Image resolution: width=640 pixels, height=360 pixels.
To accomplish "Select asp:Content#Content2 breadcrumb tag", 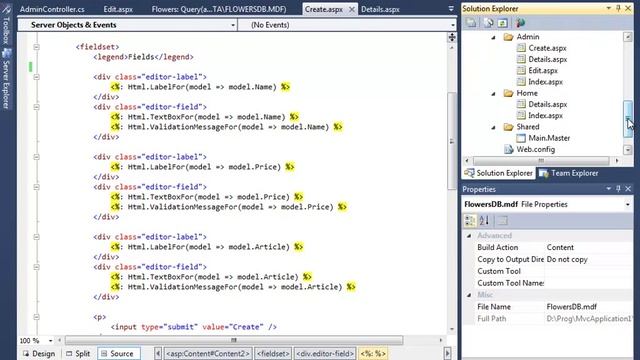I will (x=207, y=353).
